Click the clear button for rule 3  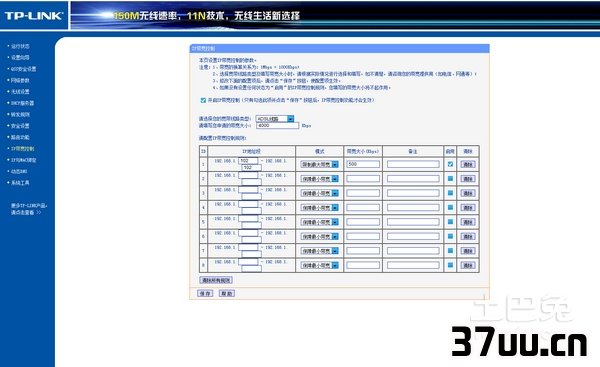[468, 193]
